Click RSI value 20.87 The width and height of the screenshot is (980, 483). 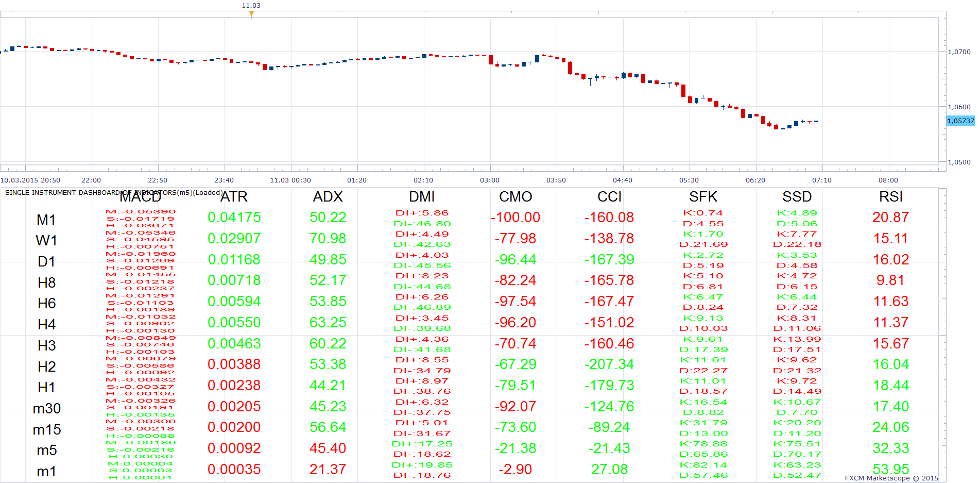(x=891, y=218)
